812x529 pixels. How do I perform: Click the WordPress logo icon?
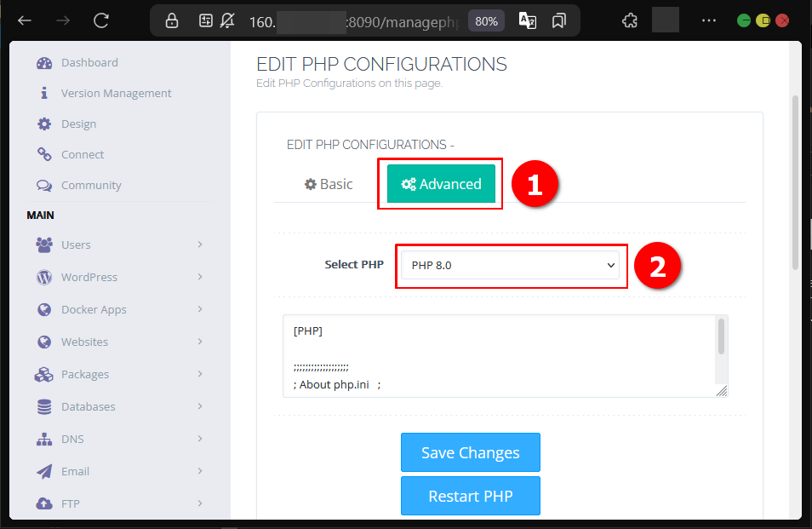44,277
